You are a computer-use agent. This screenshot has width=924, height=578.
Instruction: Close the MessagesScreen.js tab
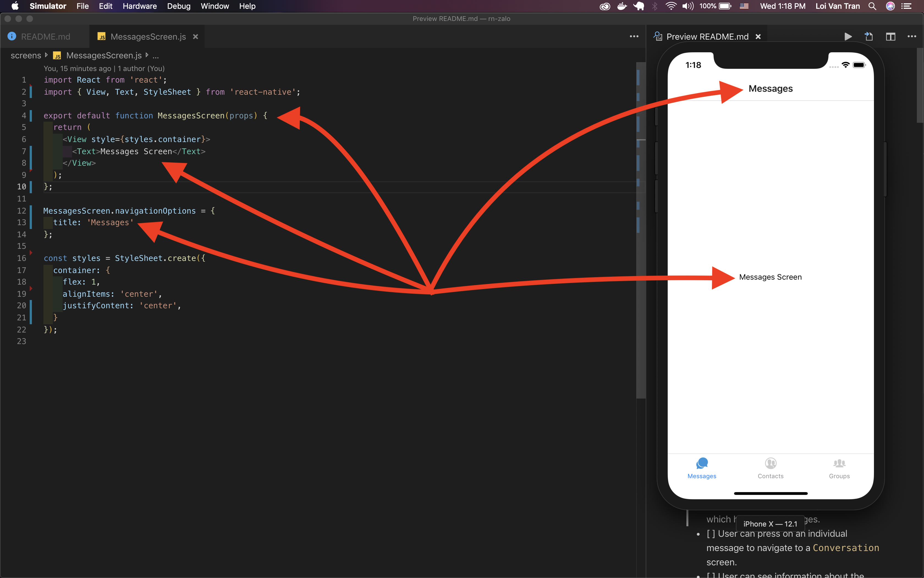click(196, 37)
